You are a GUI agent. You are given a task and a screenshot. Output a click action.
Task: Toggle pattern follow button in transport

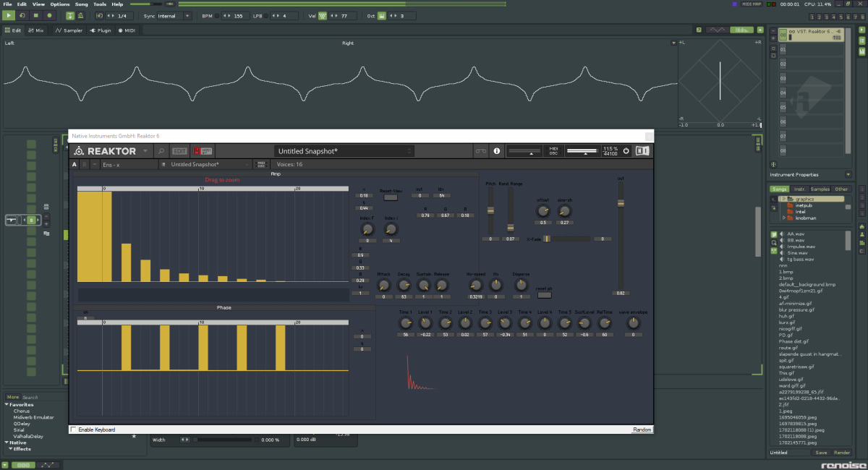coord(69,15)
